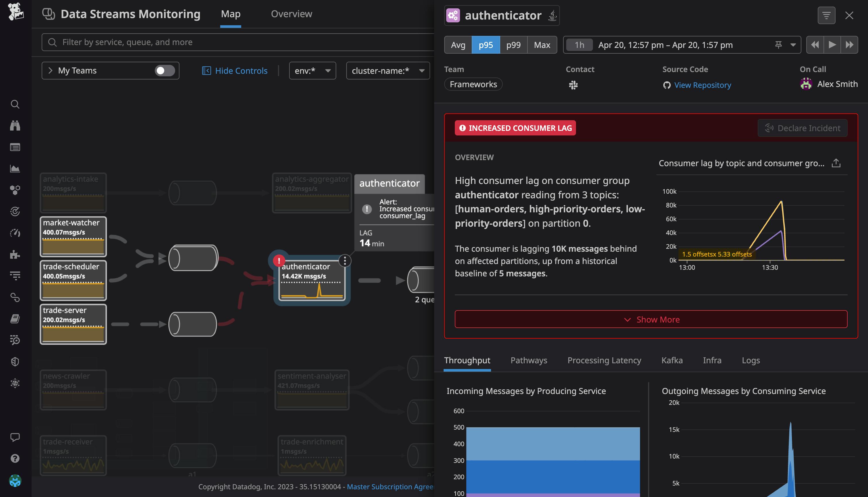Image resolution: width=868 pixels, height=497 pixels.
Task: Select the p99 aggregation option
Action: (513, 45)
